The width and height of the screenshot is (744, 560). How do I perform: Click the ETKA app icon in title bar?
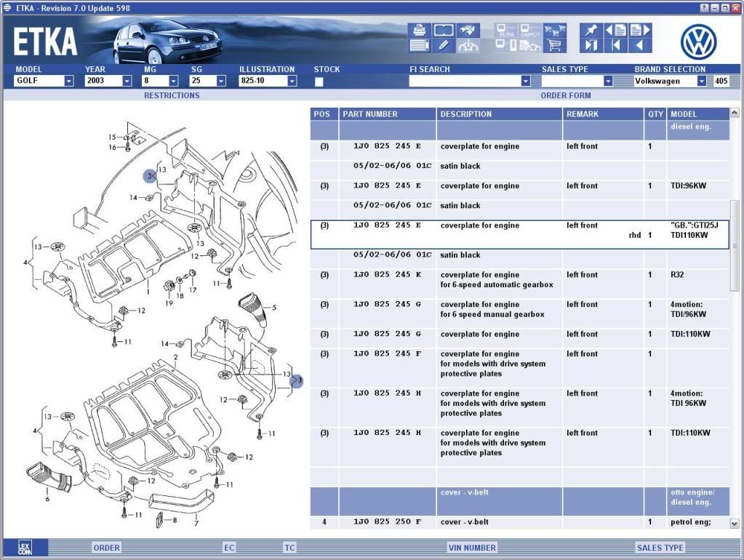pyautogui.click(x=7, y=7)
